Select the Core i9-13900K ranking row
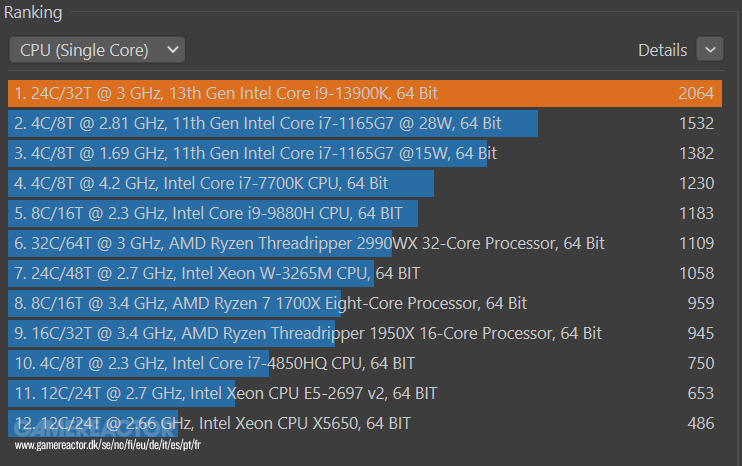742x466 pixels. click(x=365, y=93)
